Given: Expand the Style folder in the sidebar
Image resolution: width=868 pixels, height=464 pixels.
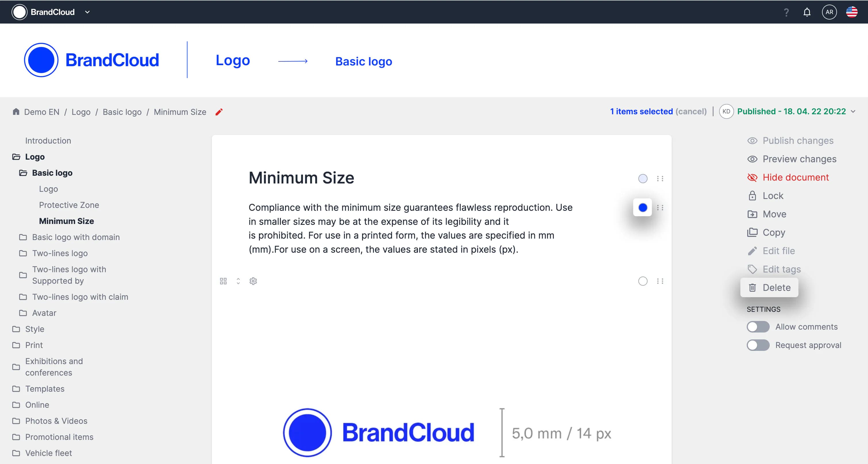Looking at the screenshot, I should click(x=34, y=329).
